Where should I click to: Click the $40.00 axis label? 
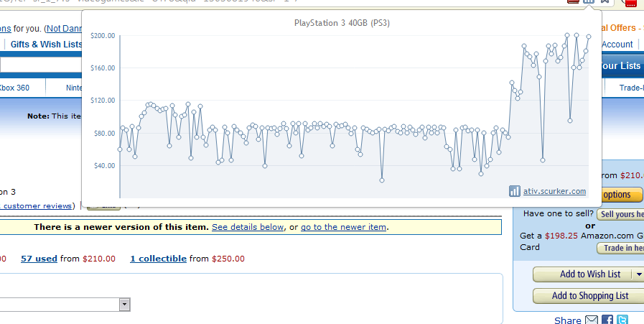tap(104, 166)
